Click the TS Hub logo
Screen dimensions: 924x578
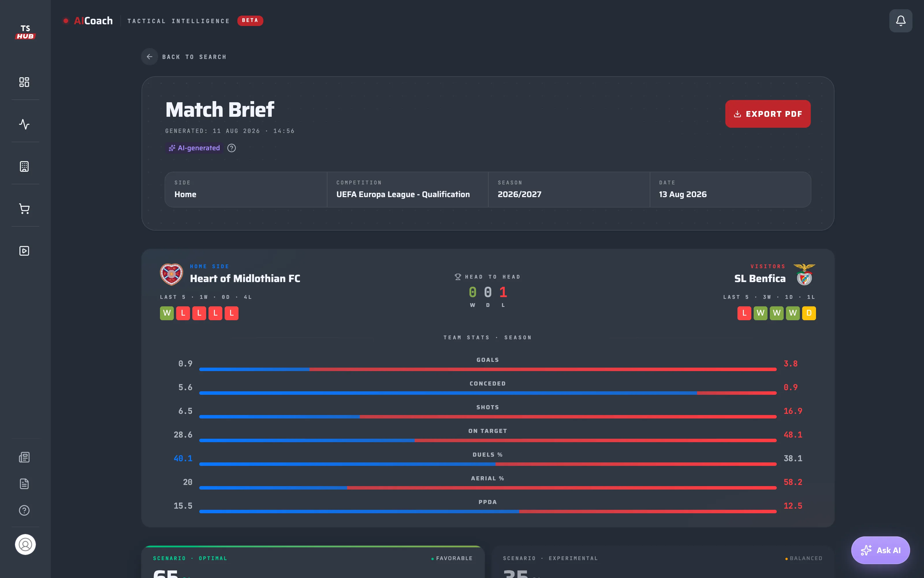[25, 32]
